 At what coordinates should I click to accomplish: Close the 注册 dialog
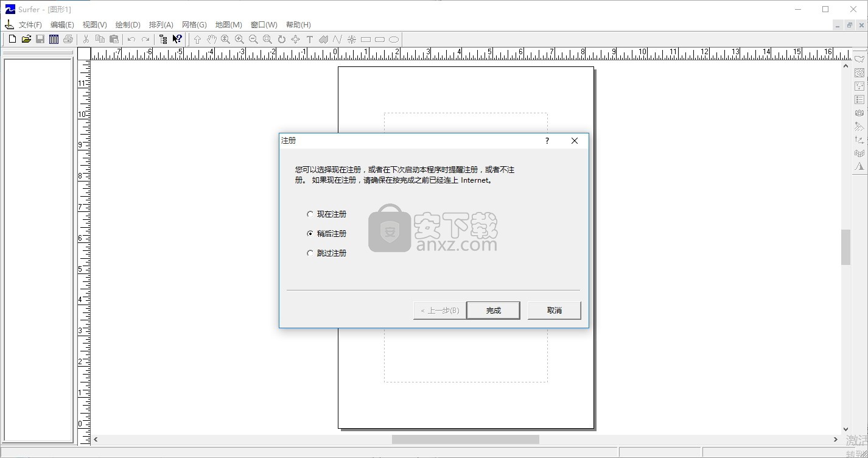(574, 141)
